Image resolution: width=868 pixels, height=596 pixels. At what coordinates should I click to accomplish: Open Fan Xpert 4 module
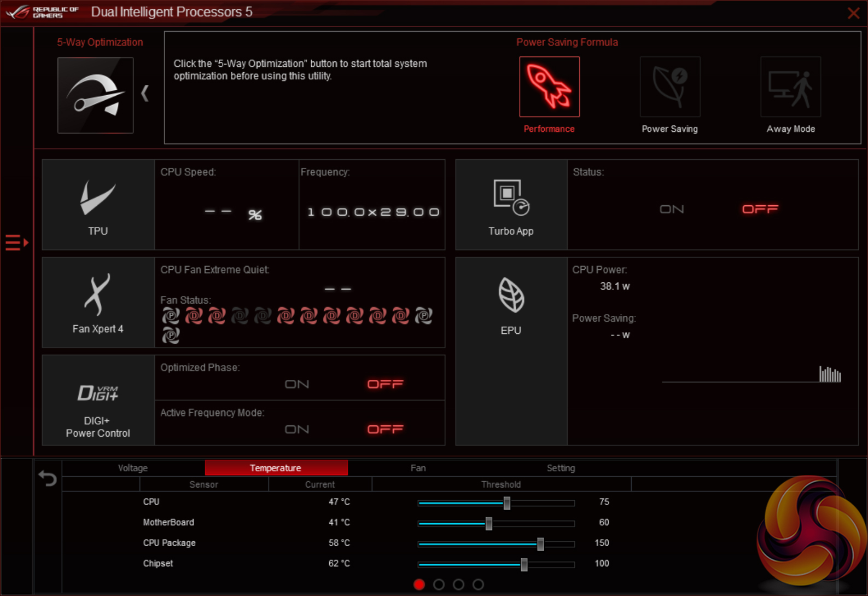click(98, 303)
